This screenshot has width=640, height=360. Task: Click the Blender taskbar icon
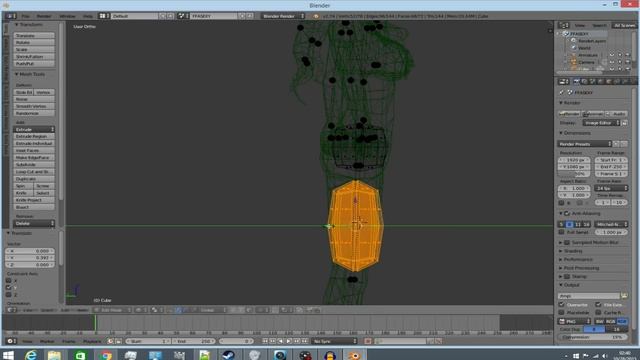point(354,355)
